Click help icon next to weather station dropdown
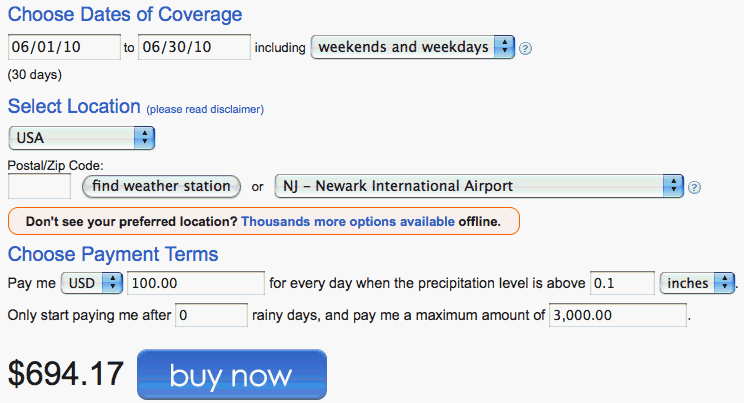 point(694,187)
